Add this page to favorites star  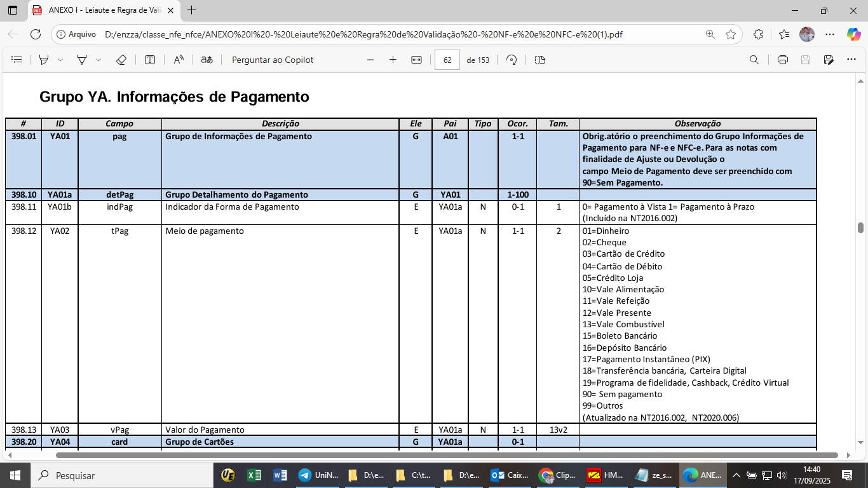pyautogui.click(x=731, y=34)
